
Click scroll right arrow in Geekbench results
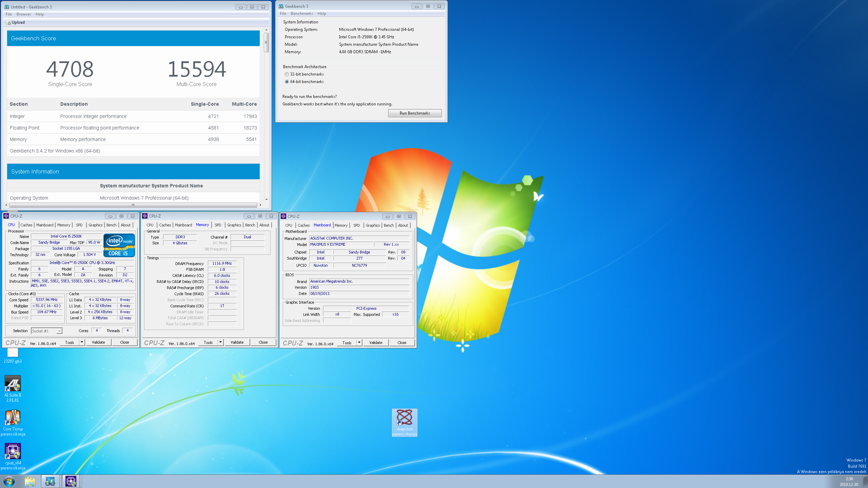click(x=260, y=205)
